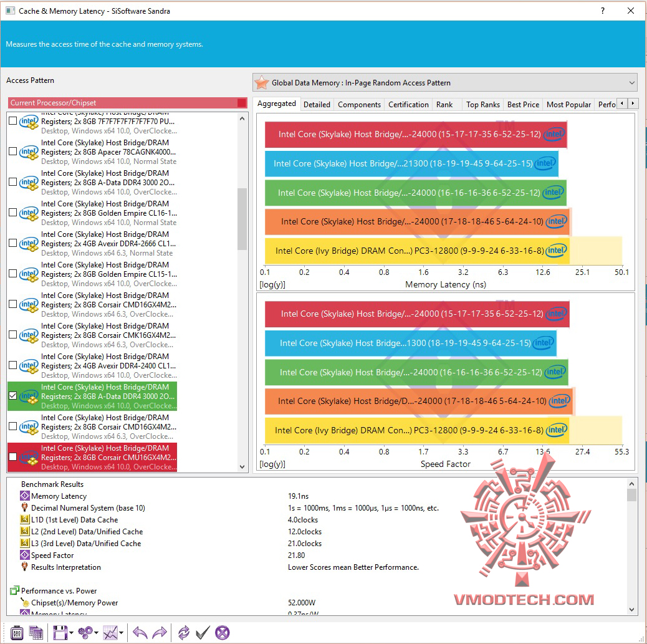Switch to the Certification tab

408,105
